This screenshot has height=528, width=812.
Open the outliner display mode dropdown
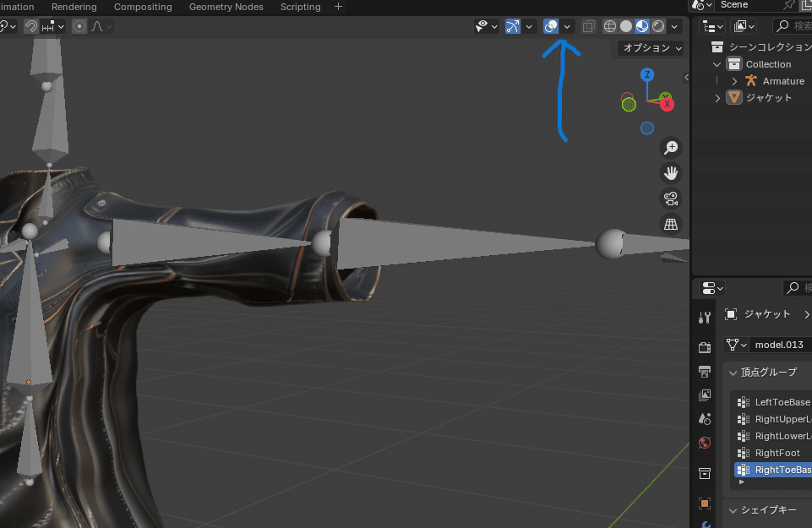(744, 26)
